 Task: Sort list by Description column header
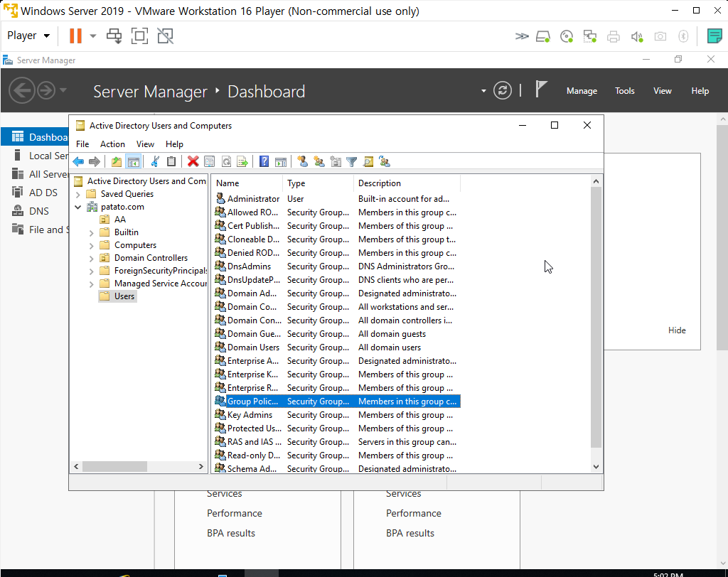pyautogui.click(x=407, y=183)
